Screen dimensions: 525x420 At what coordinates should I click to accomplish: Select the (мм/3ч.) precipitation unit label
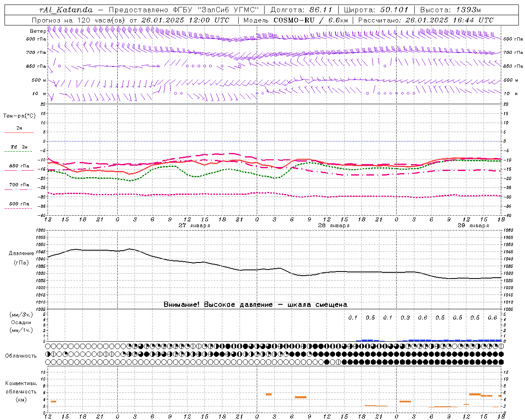(21, 315)
